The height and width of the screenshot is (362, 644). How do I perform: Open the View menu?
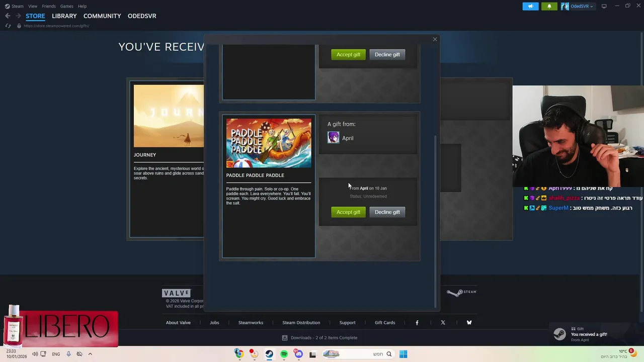pyautogui.click(x=33, y=6)
